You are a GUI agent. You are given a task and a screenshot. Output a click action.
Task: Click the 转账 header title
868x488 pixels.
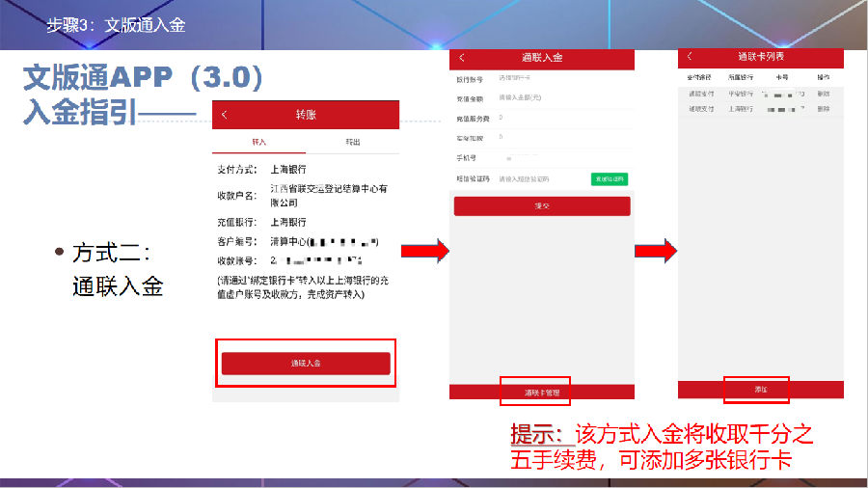point(306,115)
